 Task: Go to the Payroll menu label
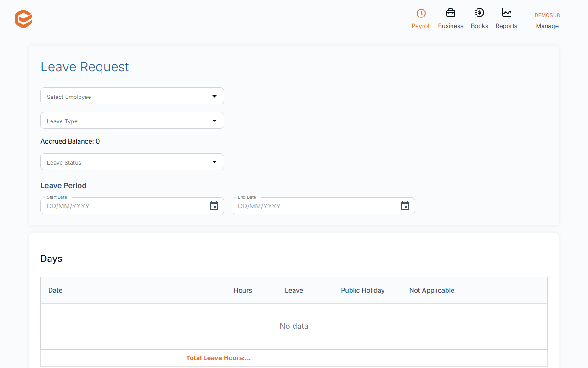(421, 26)
